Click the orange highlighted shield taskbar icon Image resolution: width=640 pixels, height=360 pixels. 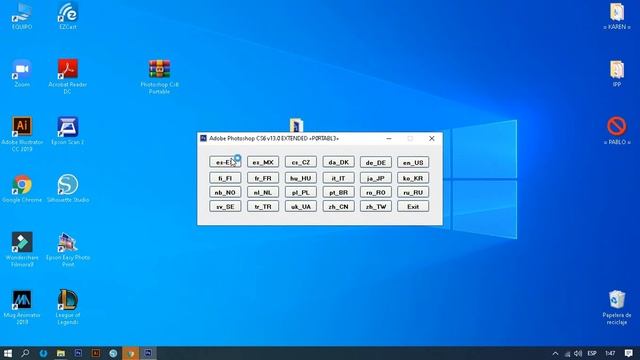[x=131, y=353]
